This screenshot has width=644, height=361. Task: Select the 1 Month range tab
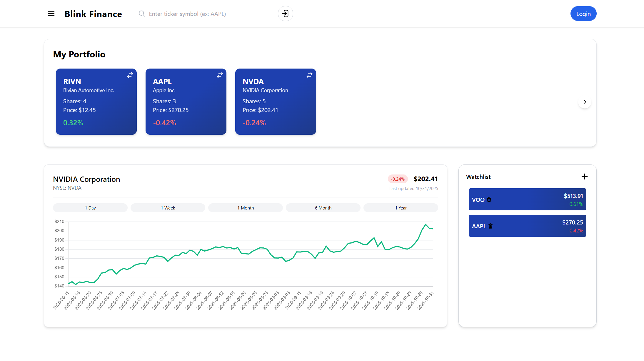tap(245, 207)
